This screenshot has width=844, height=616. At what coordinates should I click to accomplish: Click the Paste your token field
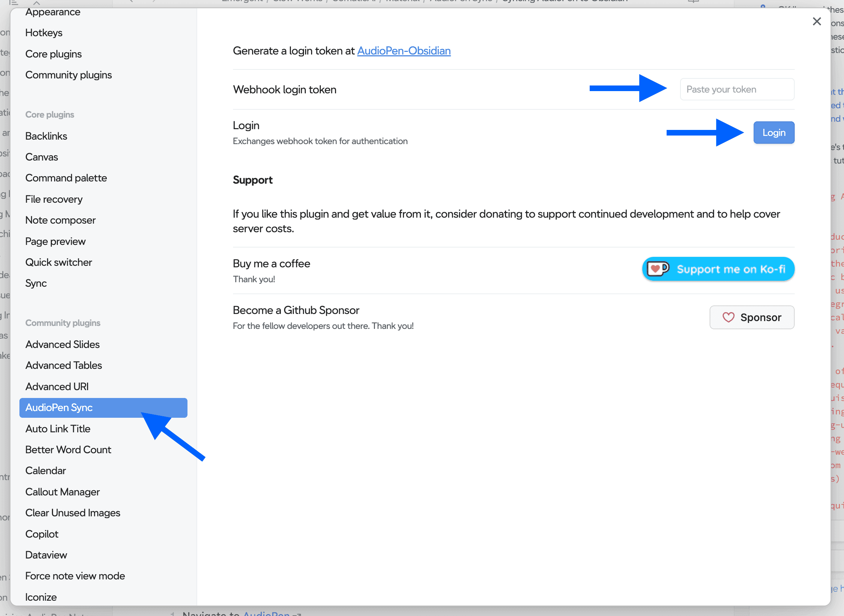tap(737, 89)
